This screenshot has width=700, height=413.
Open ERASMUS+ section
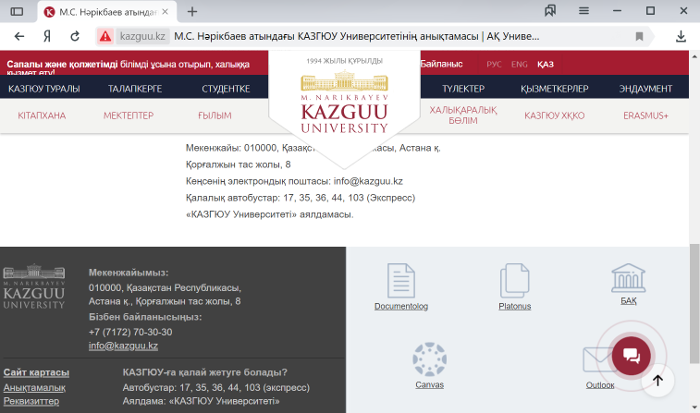(x=646, y=116)
